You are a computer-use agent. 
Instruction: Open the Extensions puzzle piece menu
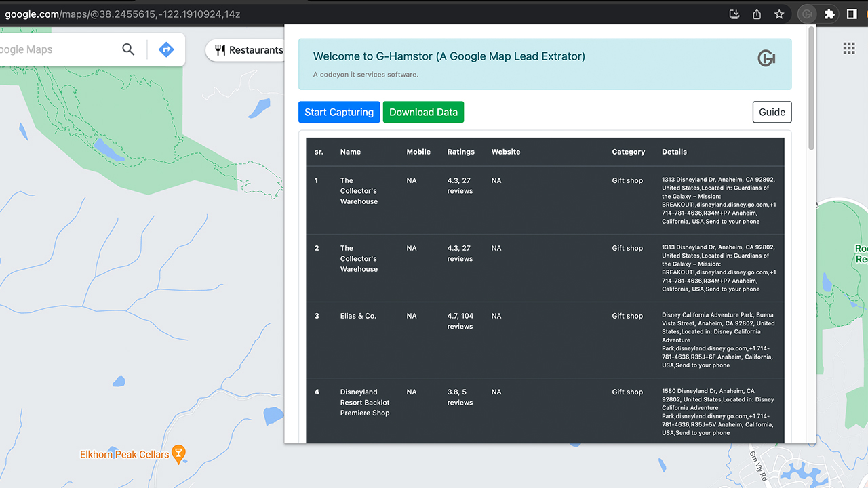tap(829, 14)
